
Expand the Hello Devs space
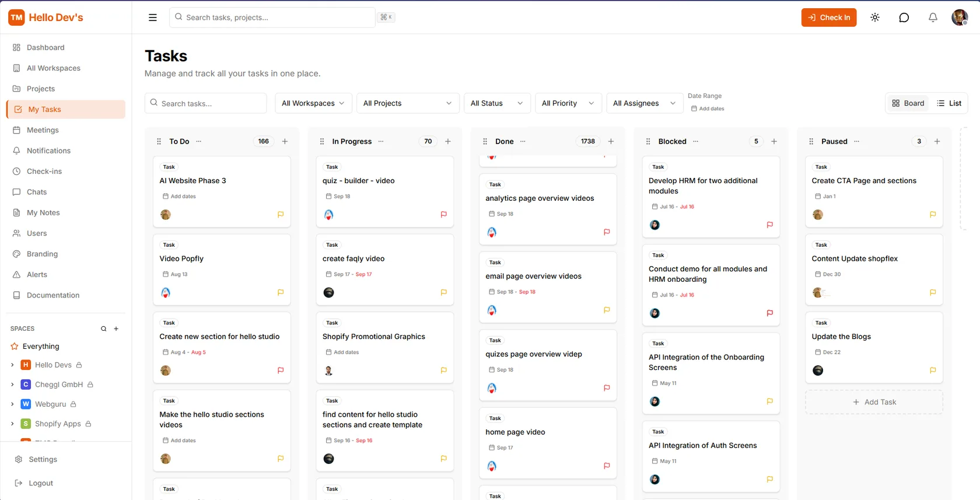pyautogui.click(x=12, y=365)
